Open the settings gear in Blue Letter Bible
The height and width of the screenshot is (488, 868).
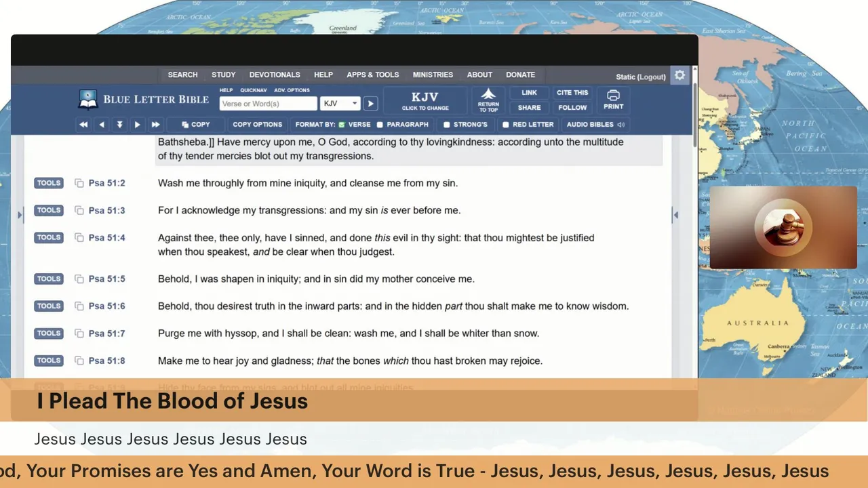coord(679,75)
